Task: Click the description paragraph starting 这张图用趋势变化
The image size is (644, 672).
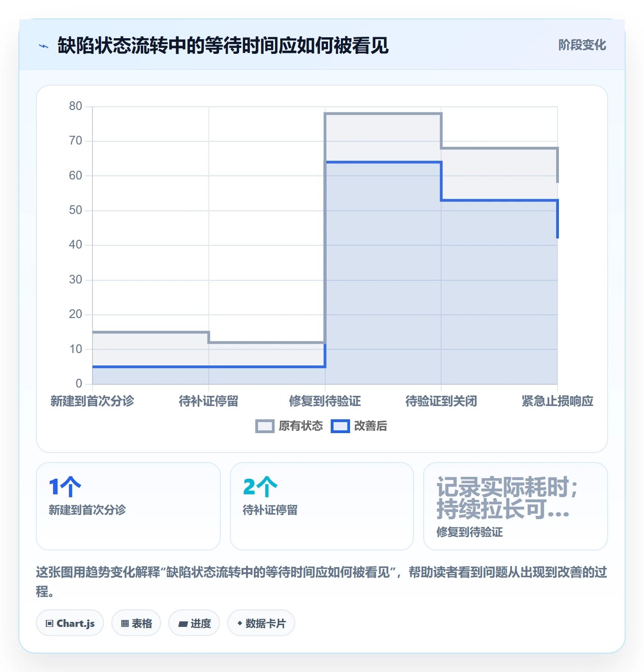Action: pos(322,582)
